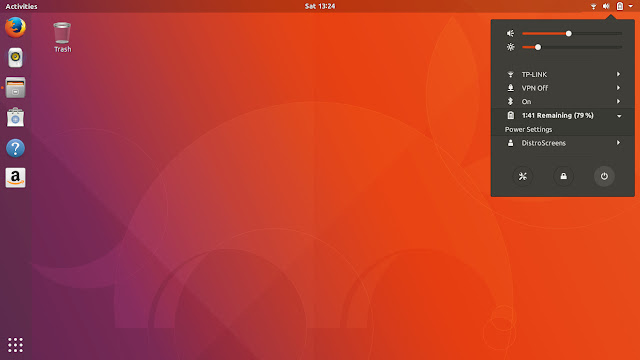Click the Bluetooth icon in system menu

point(511,102)
